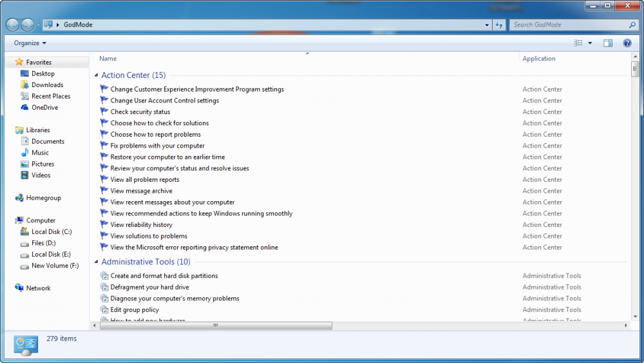Toggle the preview pane button
644x363 pixels.
[607, 43]
